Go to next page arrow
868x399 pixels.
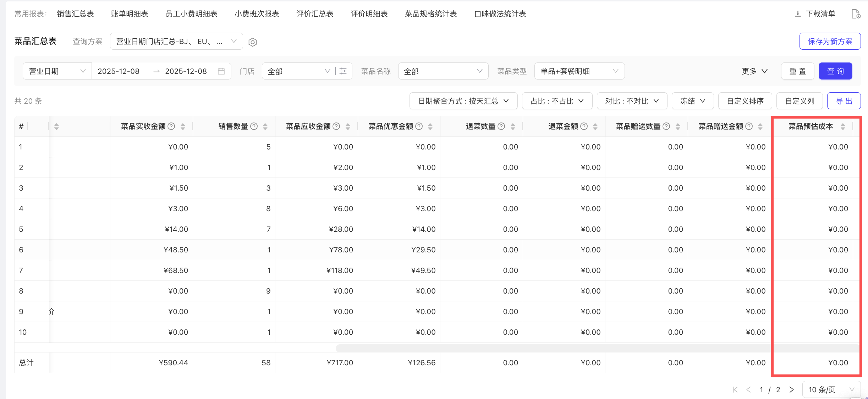[792, 390]
